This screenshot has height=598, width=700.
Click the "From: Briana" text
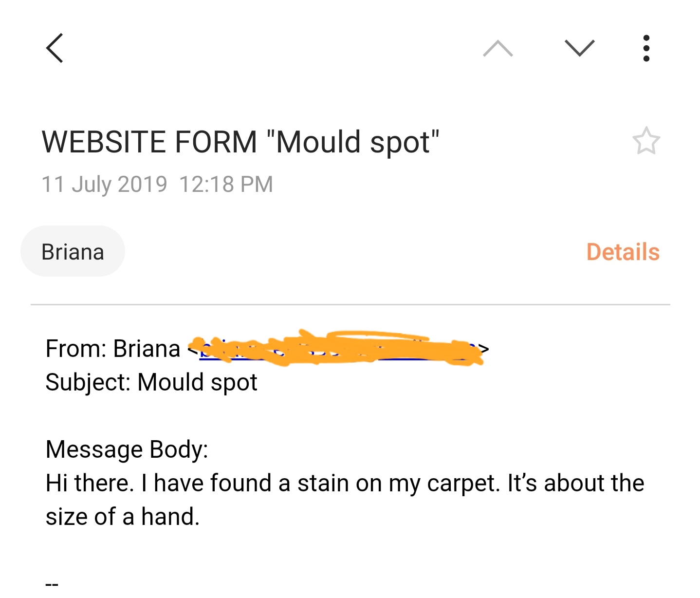[112, 349]
